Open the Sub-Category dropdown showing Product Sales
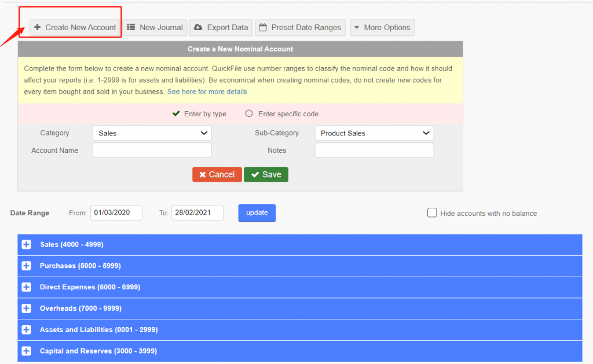Screen dimensions: 593x364 tap(374, 133)
